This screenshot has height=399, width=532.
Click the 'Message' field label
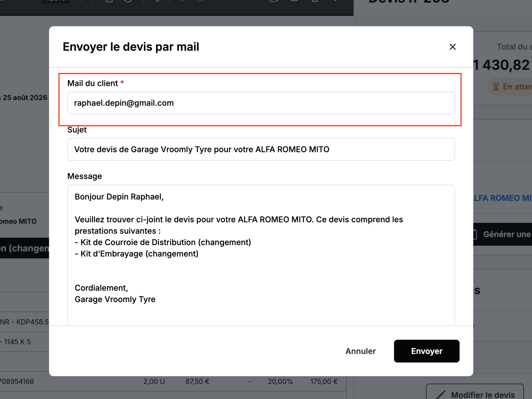85,176
